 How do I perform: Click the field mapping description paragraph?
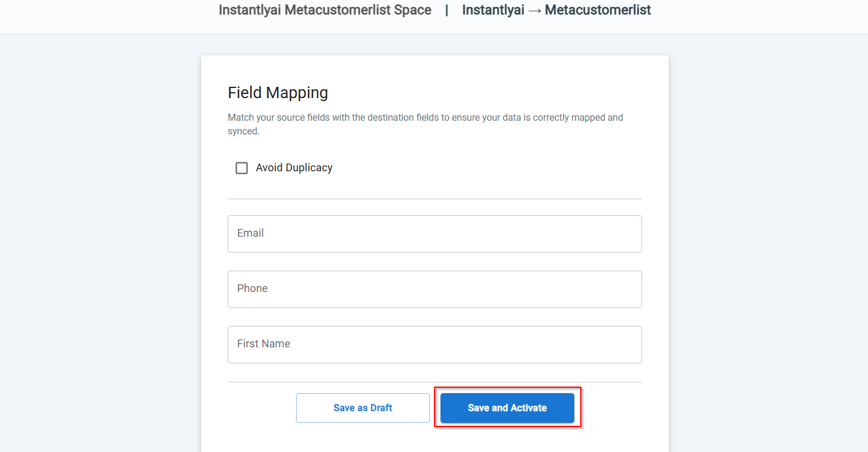pos(425,118)
